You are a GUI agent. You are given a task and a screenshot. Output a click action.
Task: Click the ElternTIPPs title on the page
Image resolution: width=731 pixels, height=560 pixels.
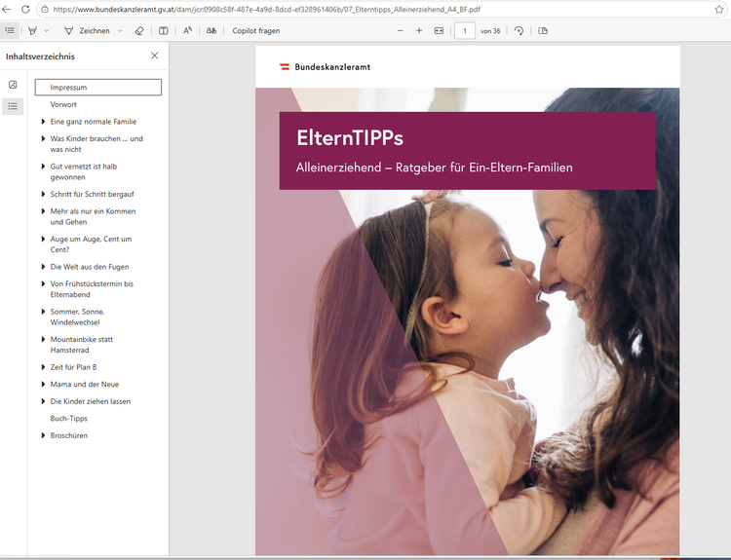[350, 138]
